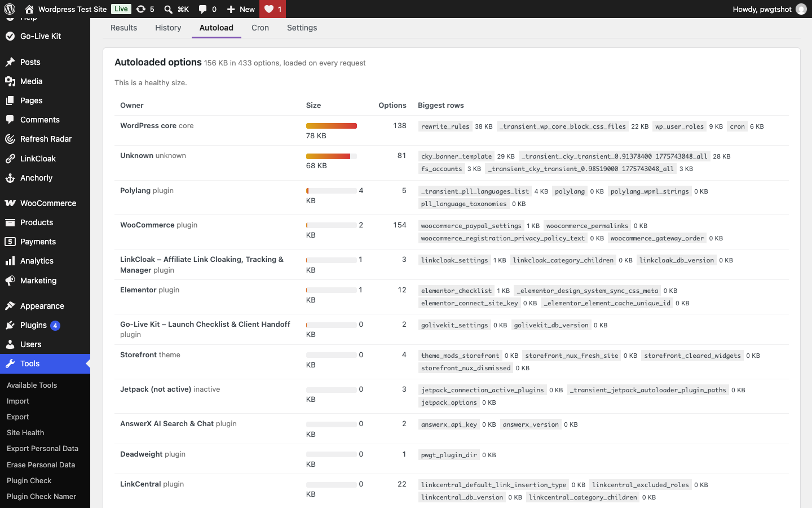
Task: Click the pwgt_plugin_dir option tag
Action: click(x=449, y=455)
